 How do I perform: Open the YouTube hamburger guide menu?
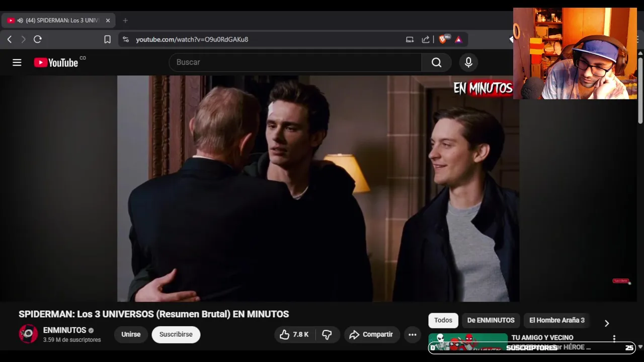(x=17, y=62)
